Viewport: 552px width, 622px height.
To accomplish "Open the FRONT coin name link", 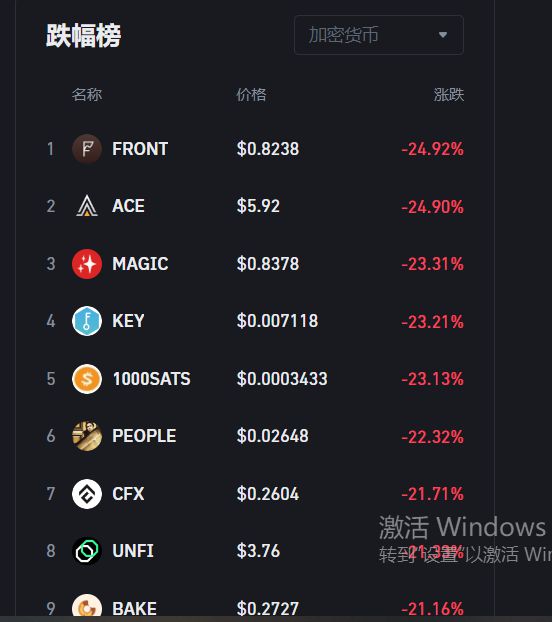I will [140, 149].
